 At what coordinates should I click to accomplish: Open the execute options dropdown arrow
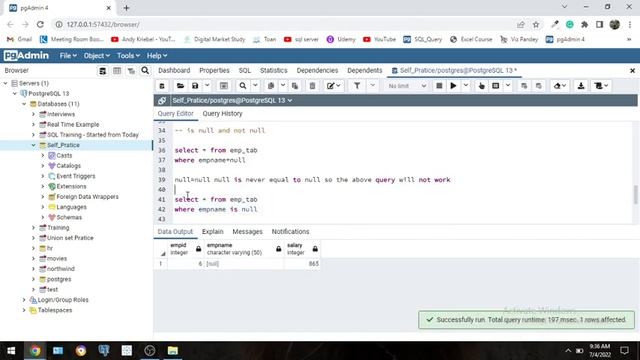pos(465,86)
